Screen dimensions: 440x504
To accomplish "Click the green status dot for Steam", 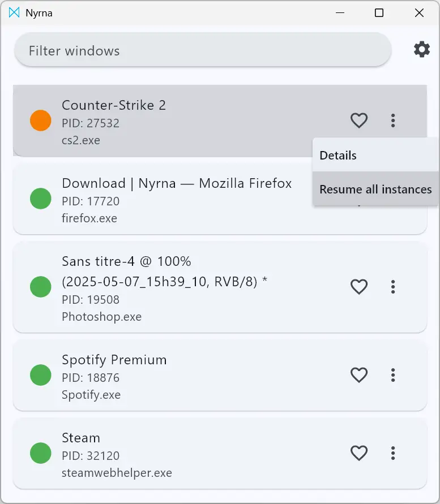I will pyautogui.click(x=41, y=453).
